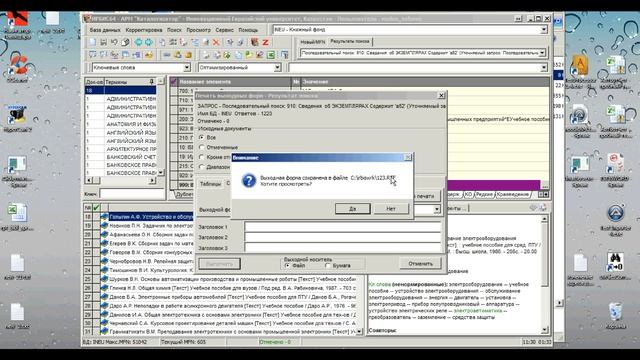Click up arrow of record description scrollbar
640x360 pixels.
544,219
